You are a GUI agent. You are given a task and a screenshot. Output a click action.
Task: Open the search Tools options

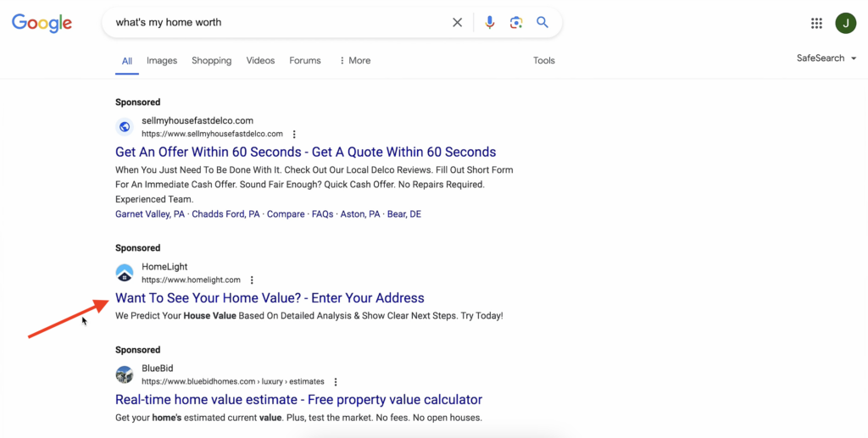[543, 60]
